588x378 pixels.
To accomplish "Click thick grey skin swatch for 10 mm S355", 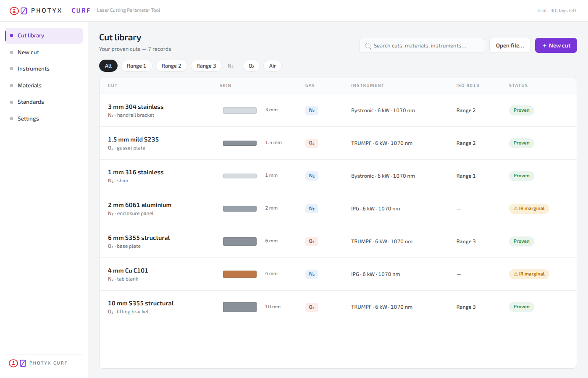I will click(240, 307).
